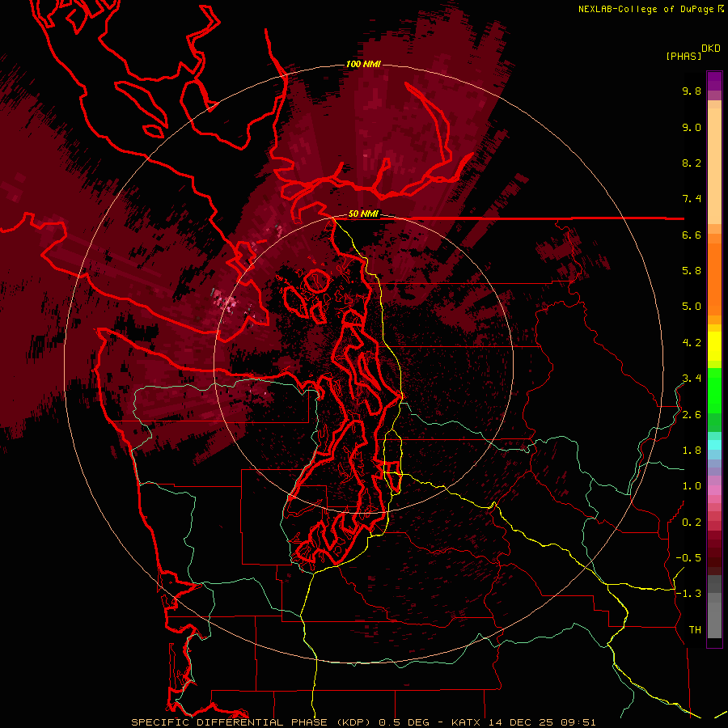The width and height of the screenshot is (728, 728).
Task: Click the -1.3 value on color scale
Action: (x=688, y=594)
